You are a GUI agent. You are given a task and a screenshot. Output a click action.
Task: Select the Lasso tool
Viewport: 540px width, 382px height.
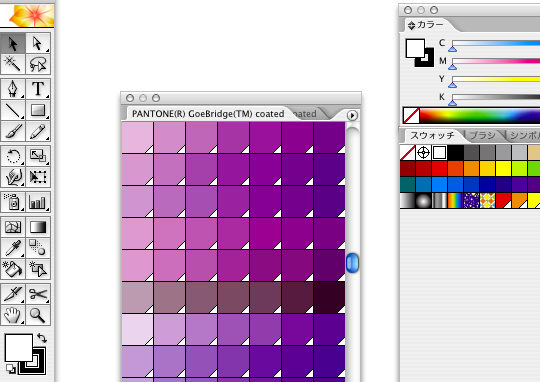(x=38, y=64)
